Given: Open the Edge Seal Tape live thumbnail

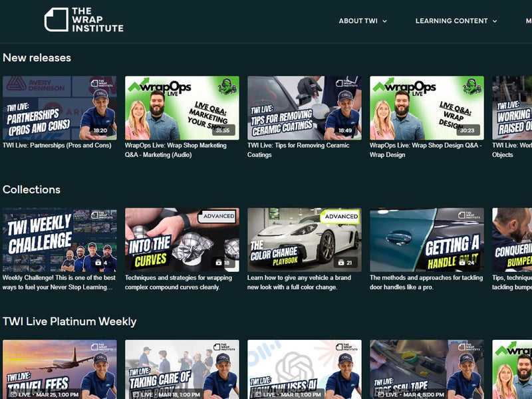Looking at the screenshot, I should [x=427, y=370].
